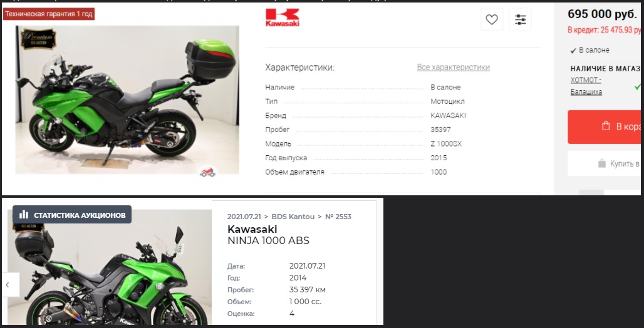The width and height of the screenshot is (644, 328).
Task: Click the Premium BDS Auction badge
Action: coord(38,39)
